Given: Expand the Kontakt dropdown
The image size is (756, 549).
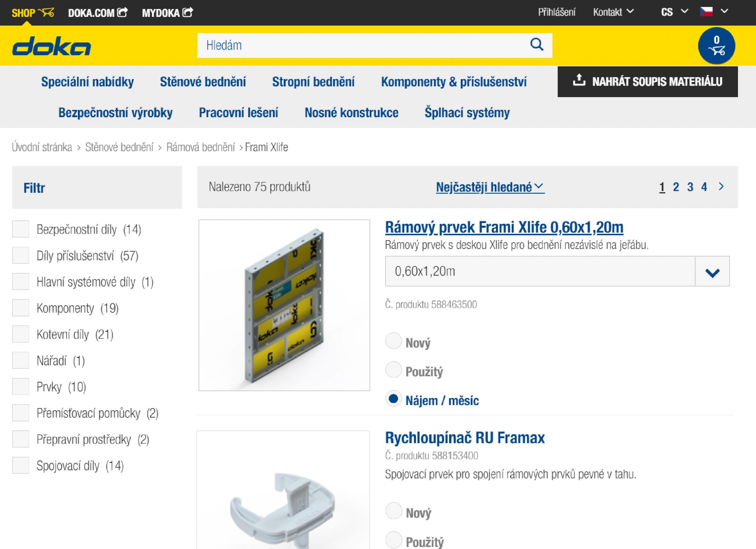Looking at the screenshot, I should 613,12.
